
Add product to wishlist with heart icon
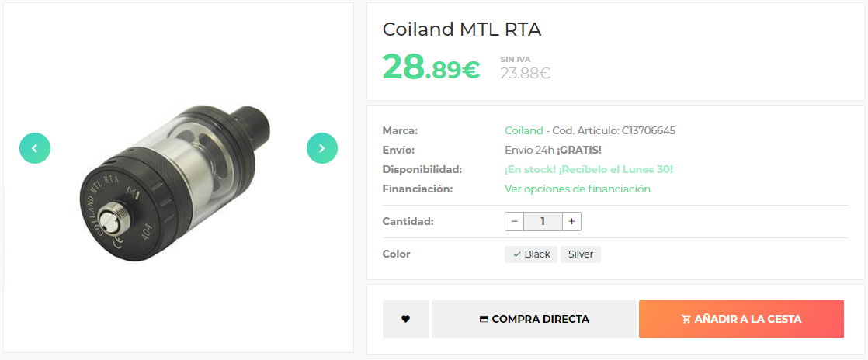pyautogui.click(x=405, y=319)
